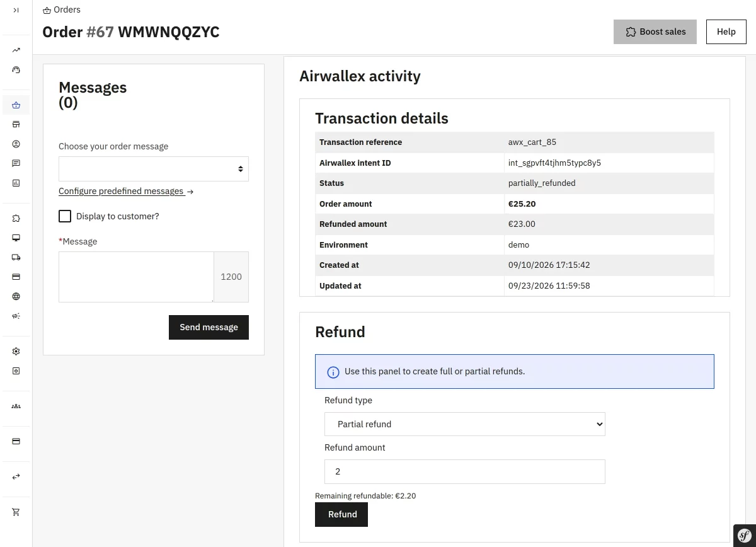Open the Refund type dropdown
The height and width of the screenshot is (547, 756).
(x=465, y=424)
